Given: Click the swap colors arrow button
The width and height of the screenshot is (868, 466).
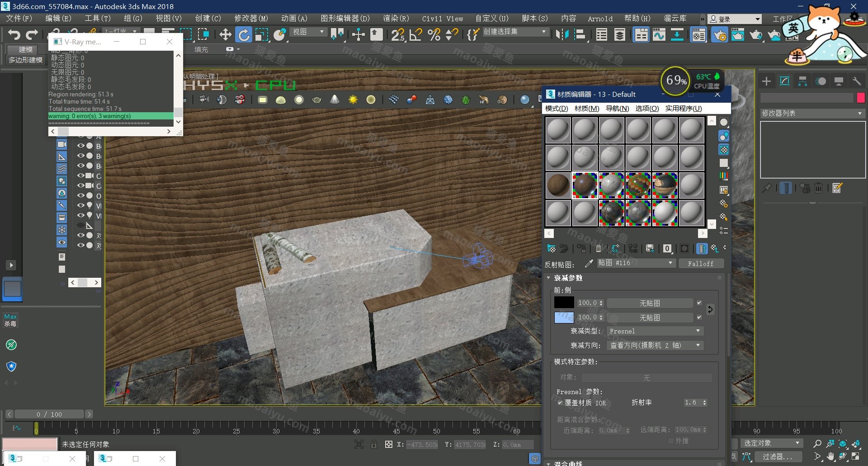Looking at the screenshot, I should click(x=710, y=309).
